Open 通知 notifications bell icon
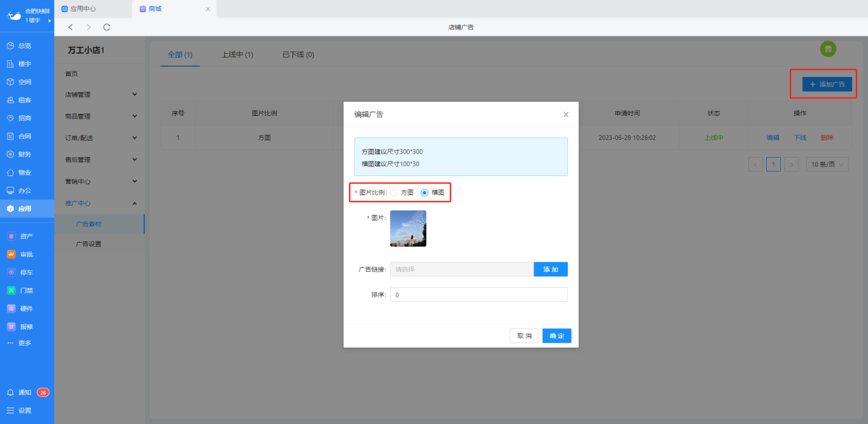The image size is (868, 424). pyautogui.click(x=10, y=392)
